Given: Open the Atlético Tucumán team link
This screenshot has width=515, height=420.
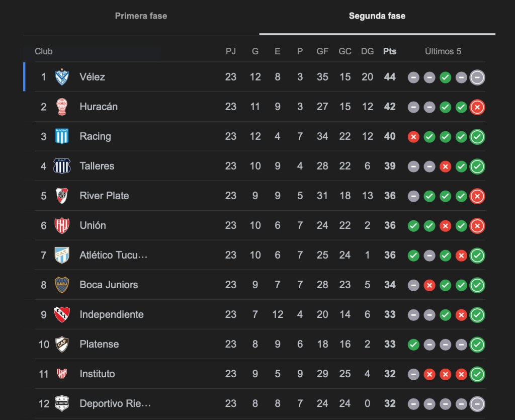Looking at the screenshot, I should coord(114,255).
